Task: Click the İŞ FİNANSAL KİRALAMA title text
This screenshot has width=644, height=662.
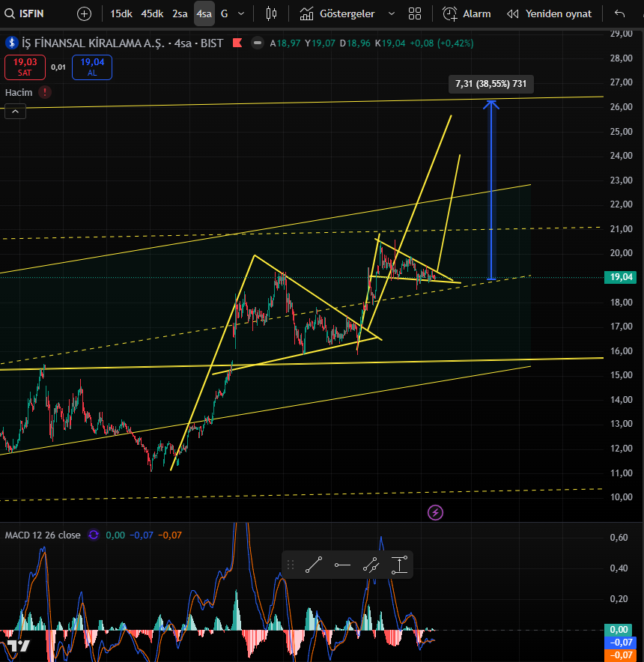Action: click(x=93, y=43)
